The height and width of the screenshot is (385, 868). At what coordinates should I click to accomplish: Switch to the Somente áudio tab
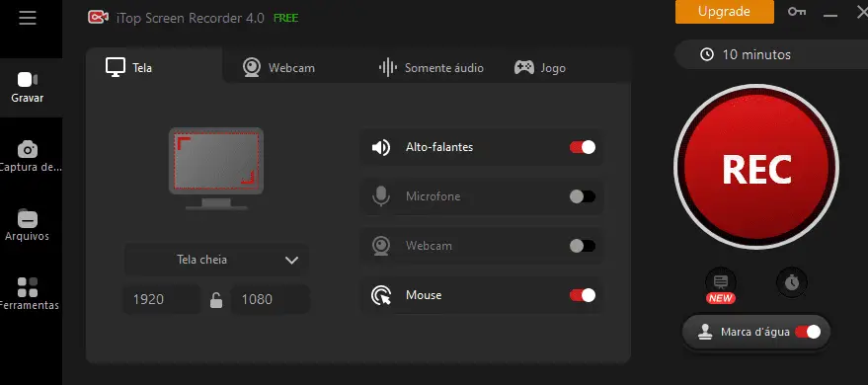click(432, 68)
